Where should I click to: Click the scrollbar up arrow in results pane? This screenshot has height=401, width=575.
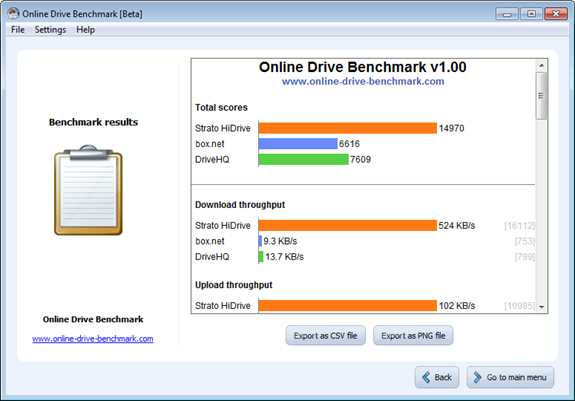[541, 66]
